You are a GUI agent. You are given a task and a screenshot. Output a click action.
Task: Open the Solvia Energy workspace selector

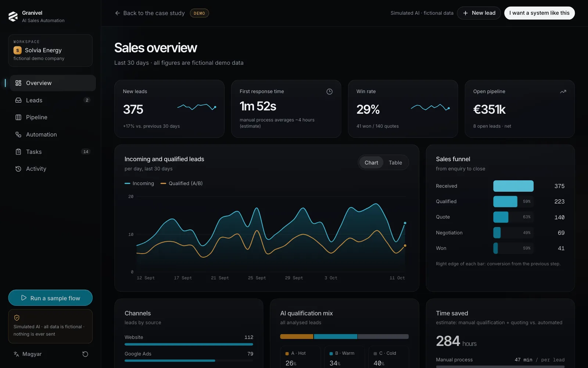[x=50, y=50]
